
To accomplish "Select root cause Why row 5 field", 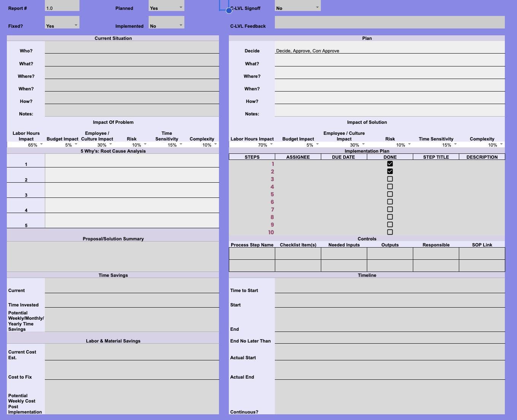I will (132, 221).
